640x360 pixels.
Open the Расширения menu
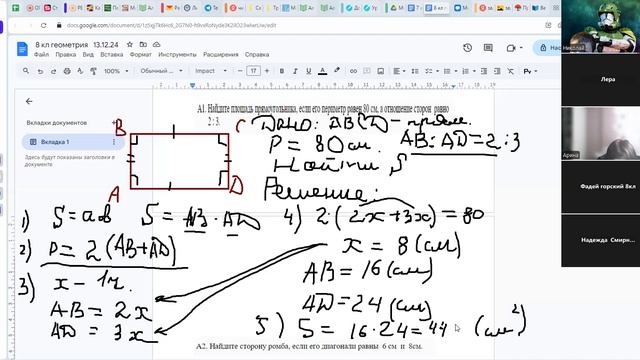coord(221,54)
